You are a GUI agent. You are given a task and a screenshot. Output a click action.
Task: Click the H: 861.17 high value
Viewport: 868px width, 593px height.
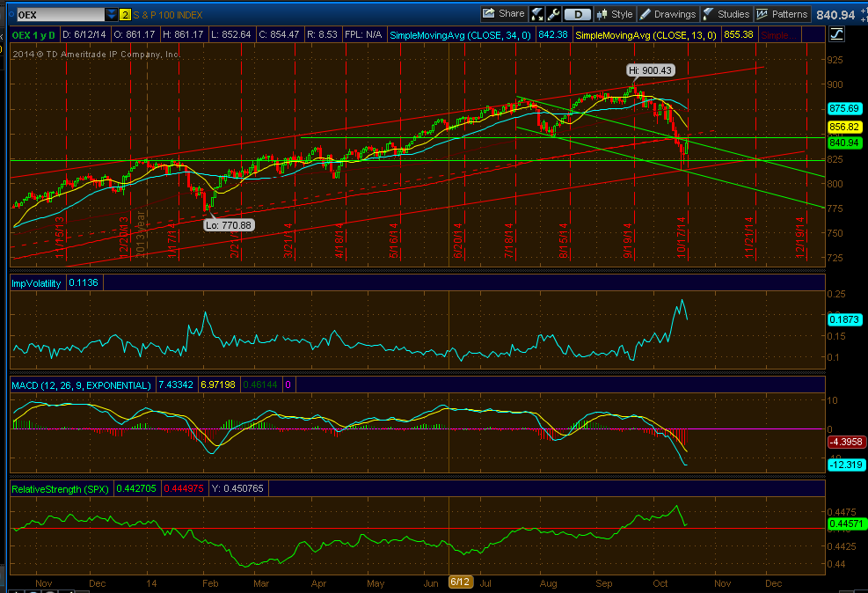click(184, 35)
